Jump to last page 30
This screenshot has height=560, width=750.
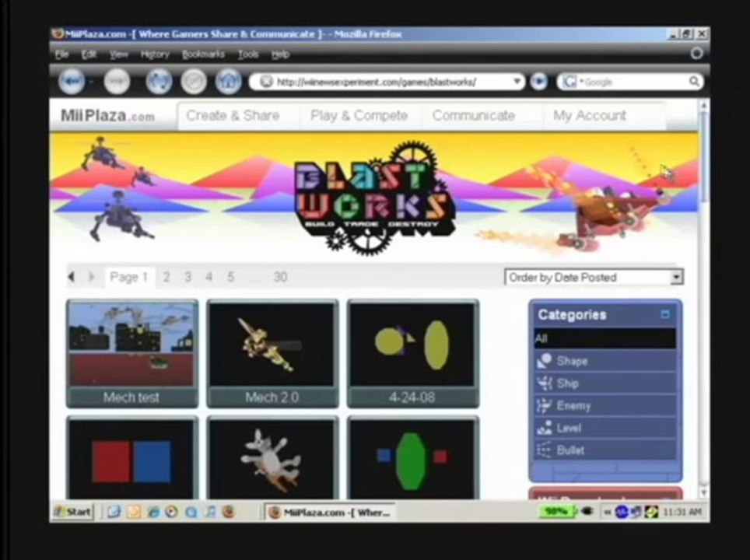[280, 277]
